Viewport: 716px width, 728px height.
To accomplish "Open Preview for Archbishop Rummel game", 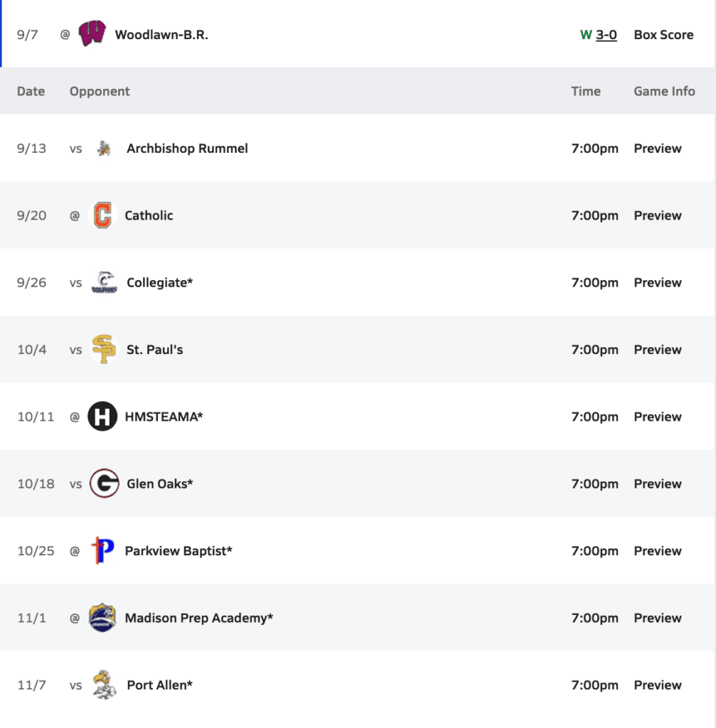I will [x=658, y=149].
